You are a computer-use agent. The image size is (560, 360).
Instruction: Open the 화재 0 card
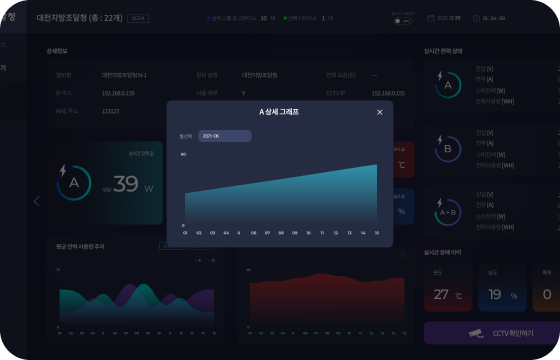[x=546, y=288]
